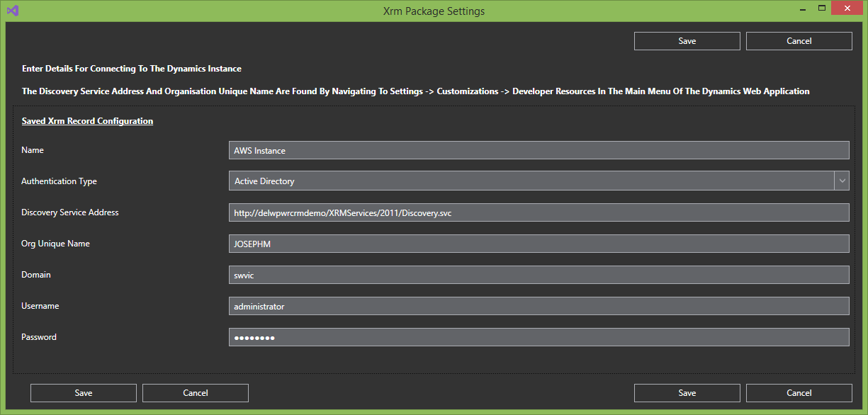Minimize the Xrm Package Settings window
Image resolution: width=868 pixels, height=415 pixels.
tap(802, 8)
